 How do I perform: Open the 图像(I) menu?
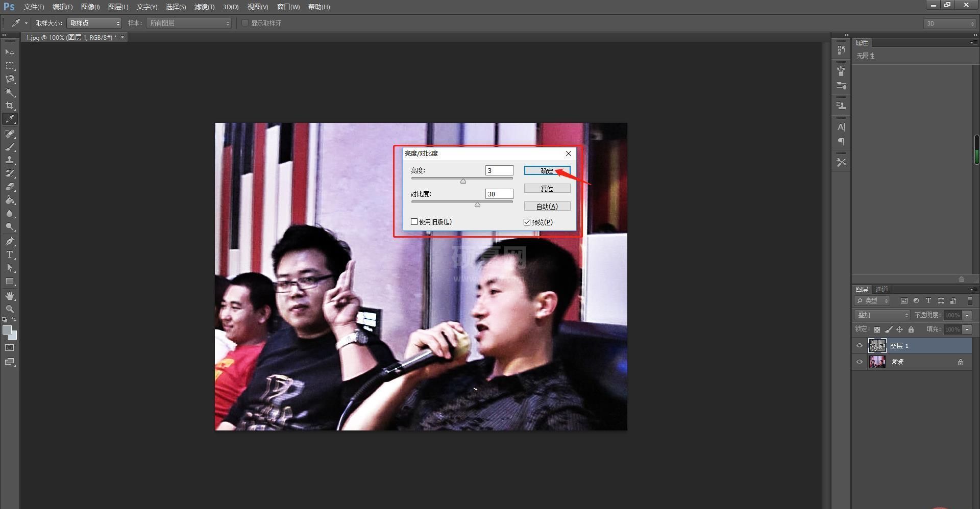[90, 7]
